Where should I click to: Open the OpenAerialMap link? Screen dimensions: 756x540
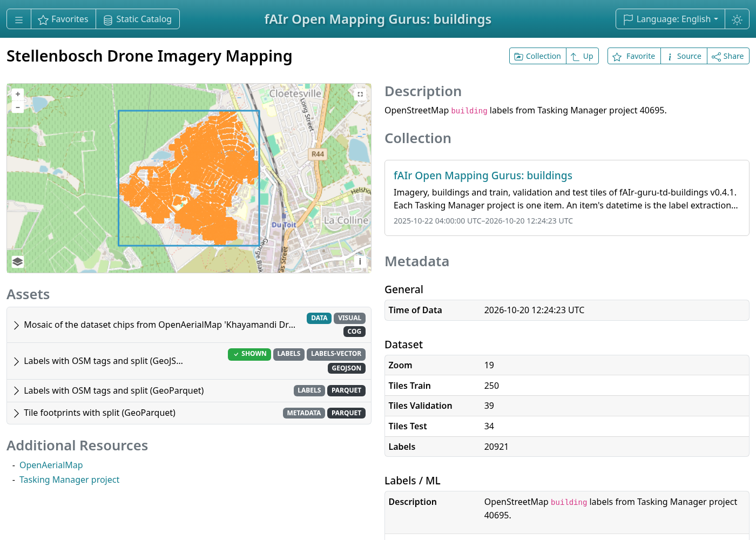[x=51, y=465]
